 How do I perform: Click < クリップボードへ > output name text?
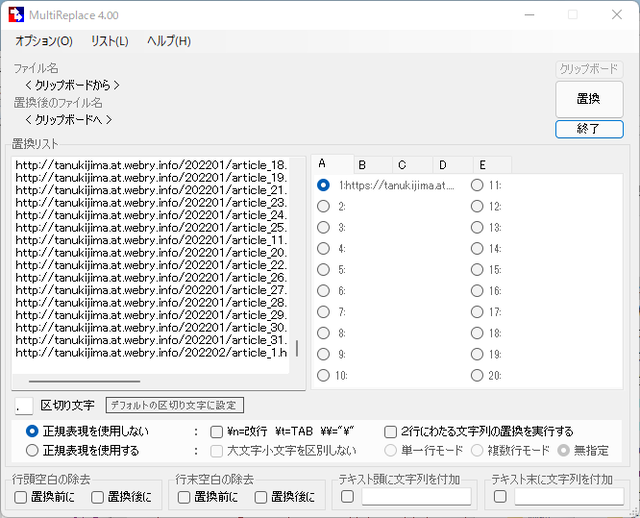click(x=68, y=120)
